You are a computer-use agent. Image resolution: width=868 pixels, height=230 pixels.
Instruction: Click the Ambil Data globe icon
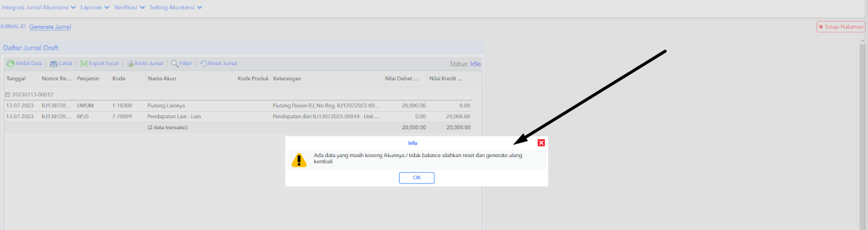tap(10, 63)
